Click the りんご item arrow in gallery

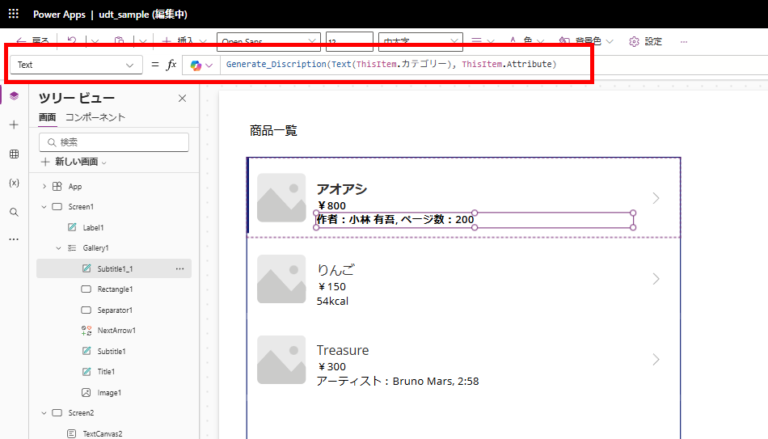(656, 278)
